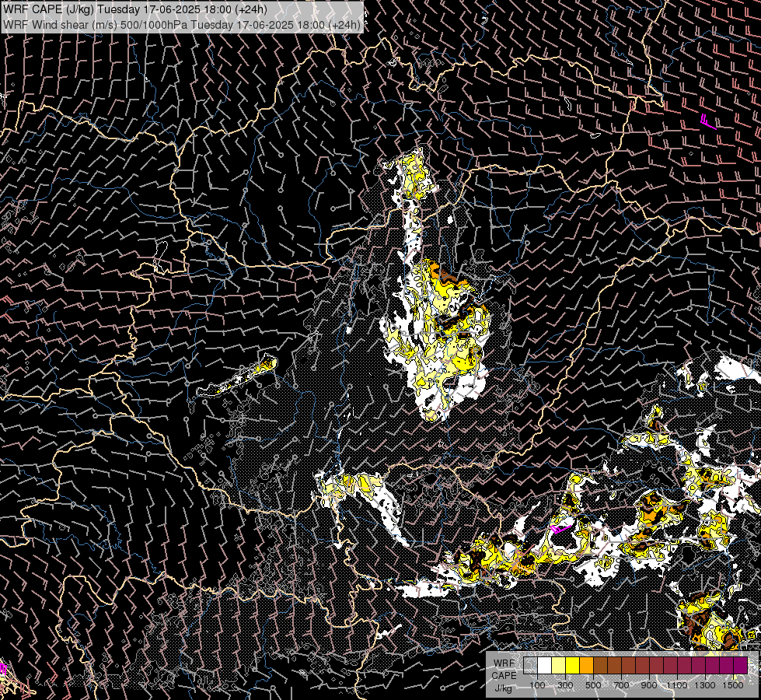Select the purple swatch above 1500
Image resolution: width=761 pixels, height=700 pixels.
pos(740,665)
